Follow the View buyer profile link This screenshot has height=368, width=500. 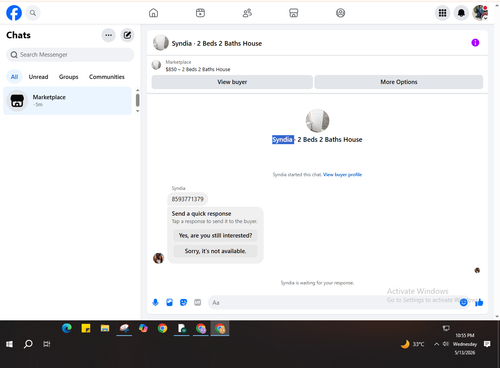342,174
